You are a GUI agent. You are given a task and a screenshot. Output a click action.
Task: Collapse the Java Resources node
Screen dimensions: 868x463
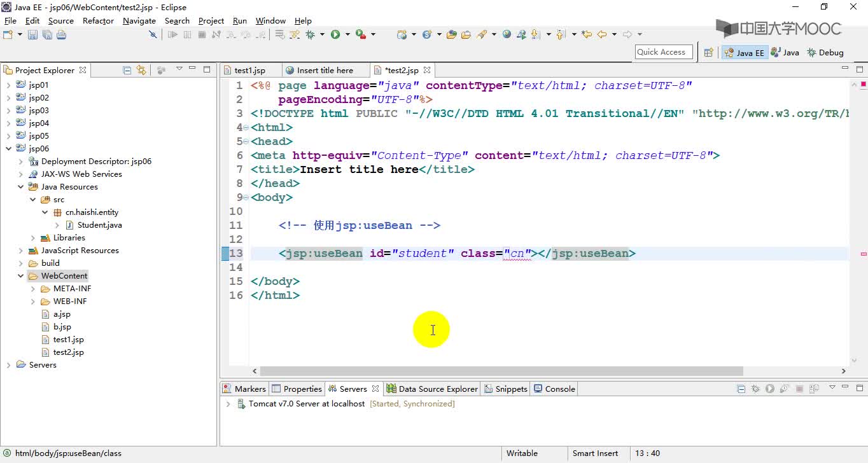tap(20, 186)
